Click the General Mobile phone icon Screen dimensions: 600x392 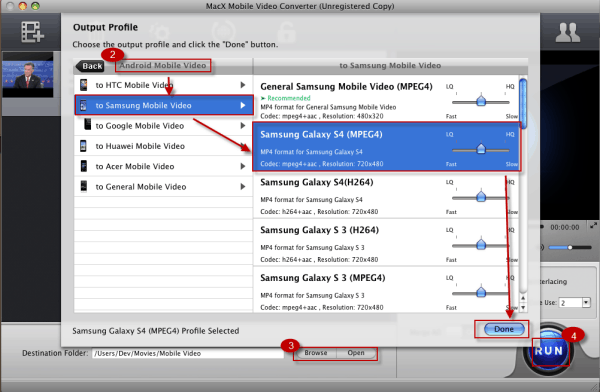coord(83,186)
